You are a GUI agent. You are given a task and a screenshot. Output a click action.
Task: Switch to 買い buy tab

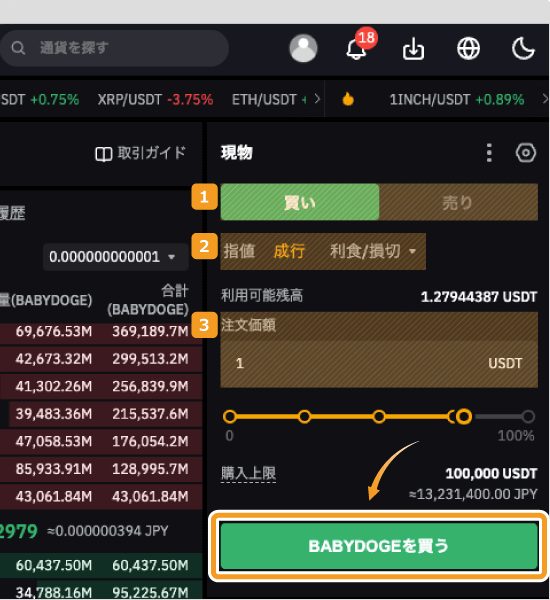[x=300, y=202]
